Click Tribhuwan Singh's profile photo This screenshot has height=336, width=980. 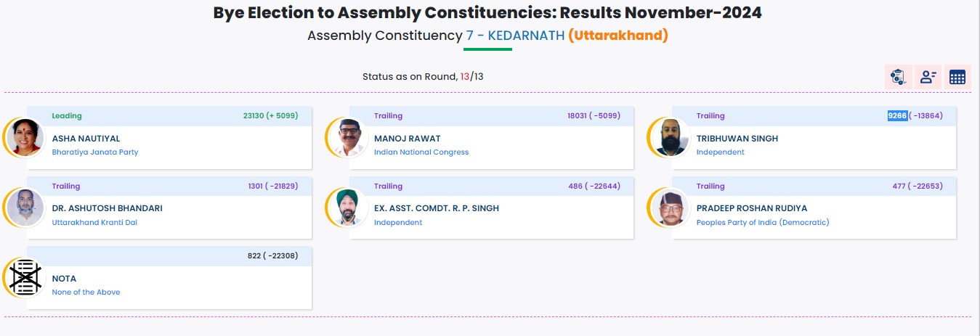point(670,137)
